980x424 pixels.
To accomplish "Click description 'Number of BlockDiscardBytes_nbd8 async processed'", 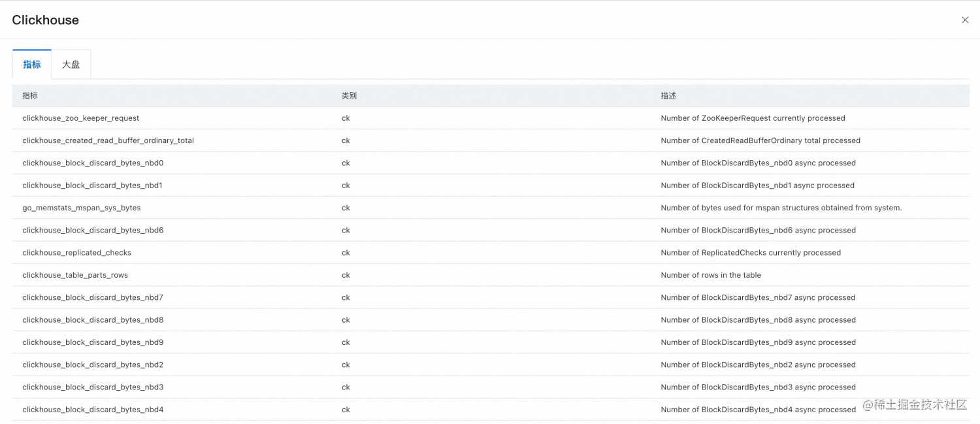I will [x=758, y=320].
